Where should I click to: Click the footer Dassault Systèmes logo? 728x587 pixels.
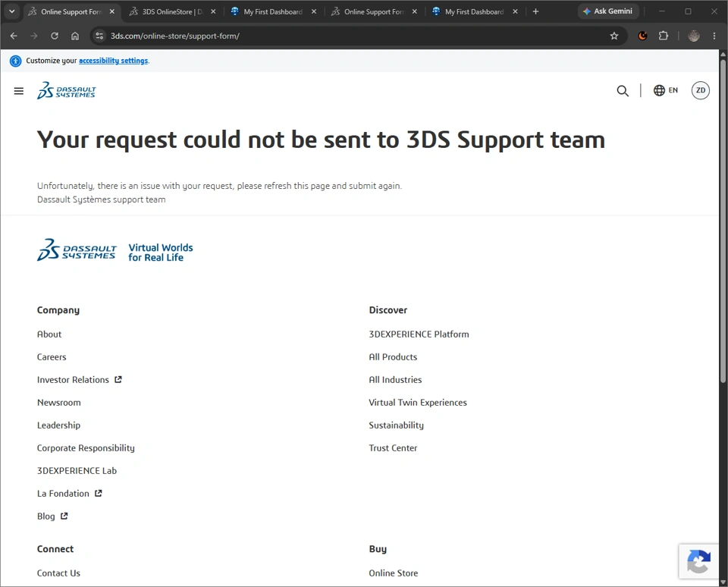(77, 250)
